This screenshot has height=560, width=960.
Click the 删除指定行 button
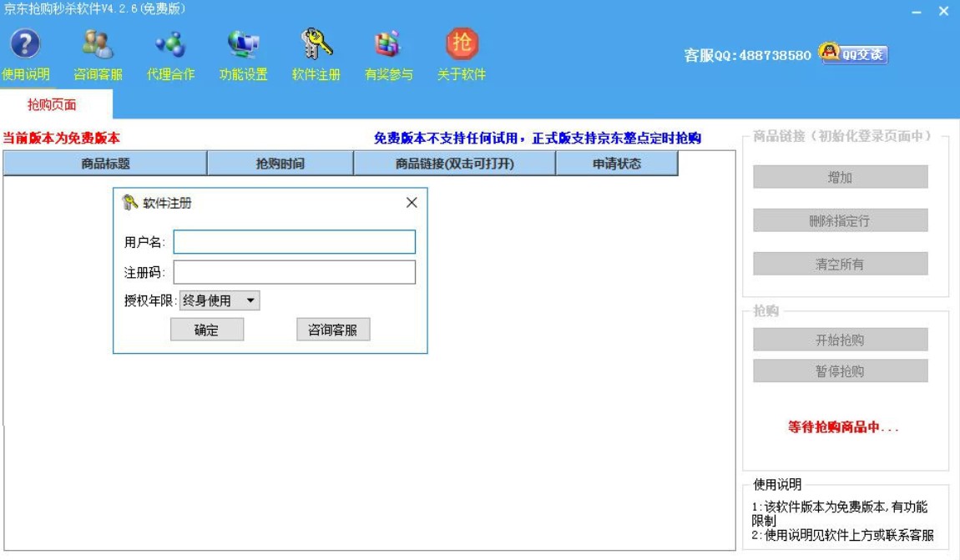tap(840, 220)
